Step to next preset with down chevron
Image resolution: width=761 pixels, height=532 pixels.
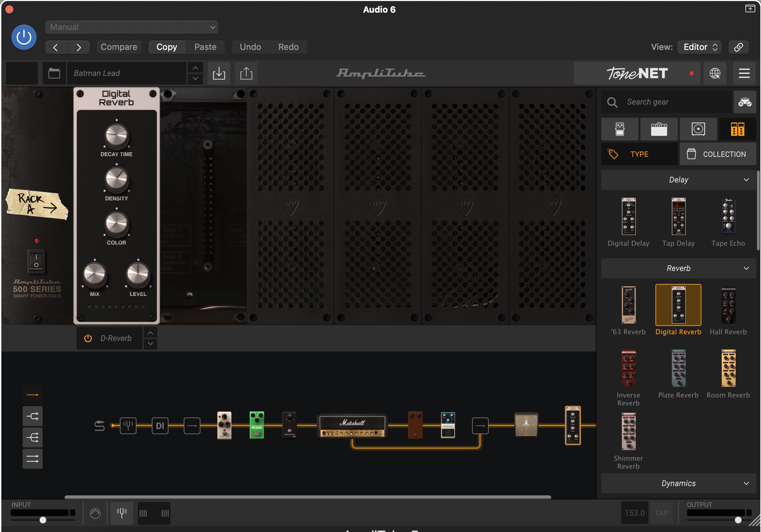pos(195,79)
